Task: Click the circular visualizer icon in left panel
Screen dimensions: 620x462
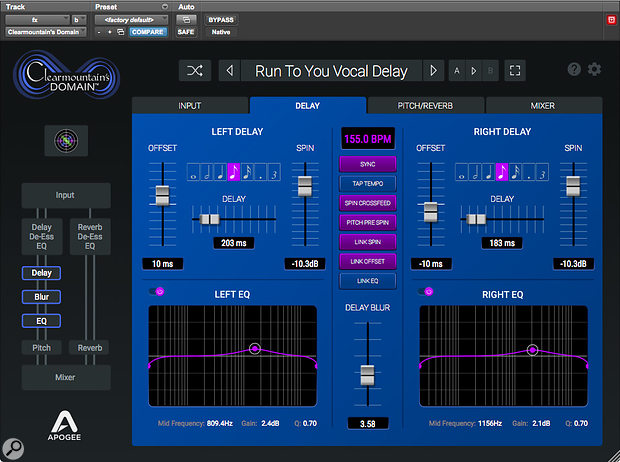Action: (x=66, y=141)
